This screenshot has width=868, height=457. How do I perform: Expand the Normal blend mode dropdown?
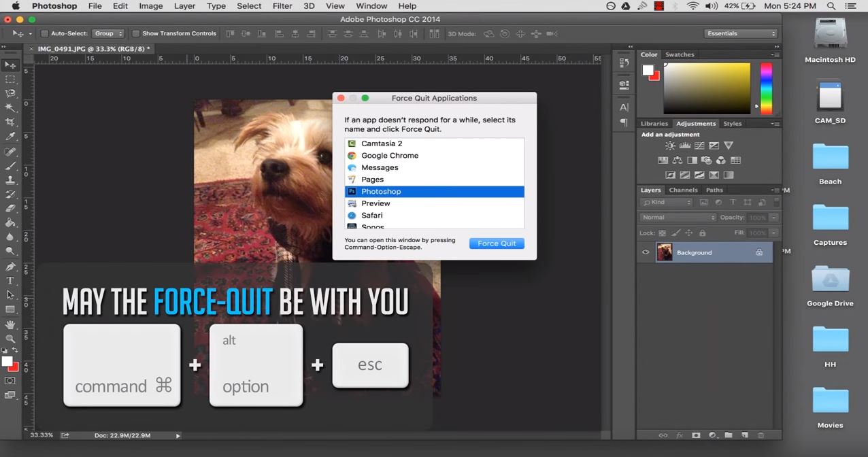pos(678,218)
